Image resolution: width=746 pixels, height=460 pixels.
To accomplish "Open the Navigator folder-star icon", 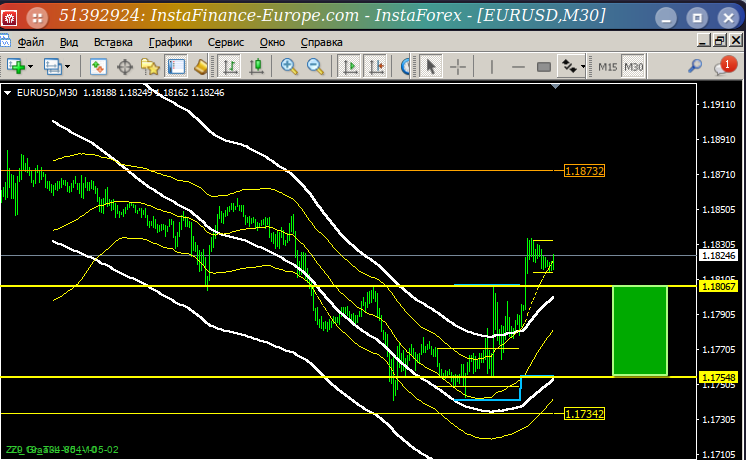I will tap(150, 67).
